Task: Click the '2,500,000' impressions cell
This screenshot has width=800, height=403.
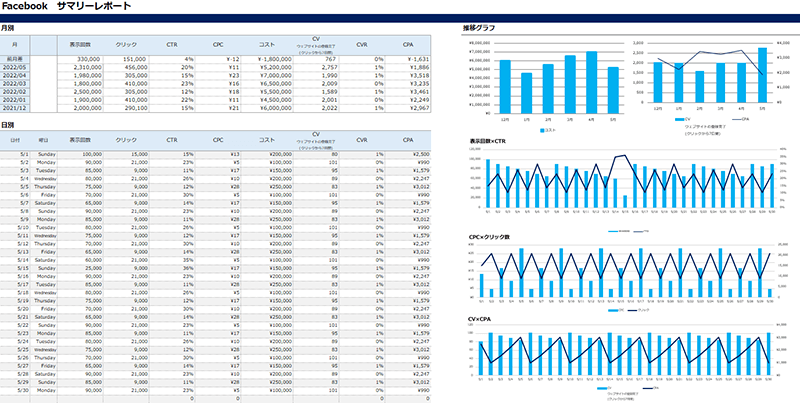Action: [80, 92]
